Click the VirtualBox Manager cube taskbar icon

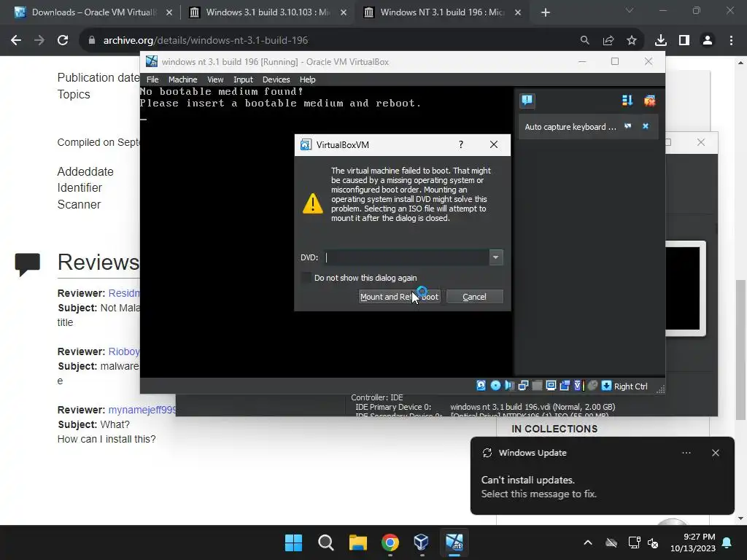[x=422, y=542]
